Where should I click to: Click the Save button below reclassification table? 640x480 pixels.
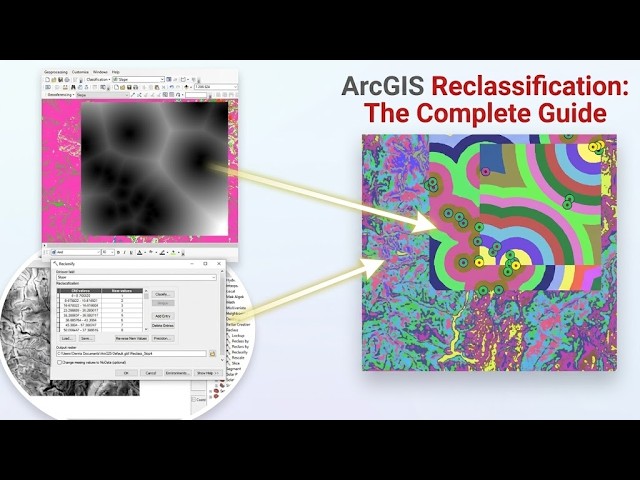pos(87,338)
